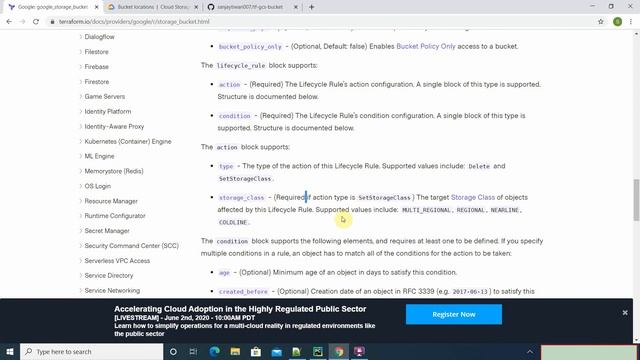
Task: Click the created_before argument name
Action: 243,292
